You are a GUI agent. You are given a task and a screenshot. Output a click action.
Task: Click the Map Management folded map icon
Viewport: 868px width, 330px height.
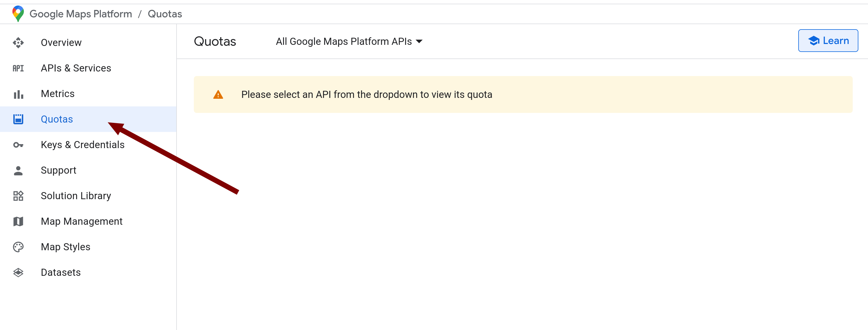(18, 221)
